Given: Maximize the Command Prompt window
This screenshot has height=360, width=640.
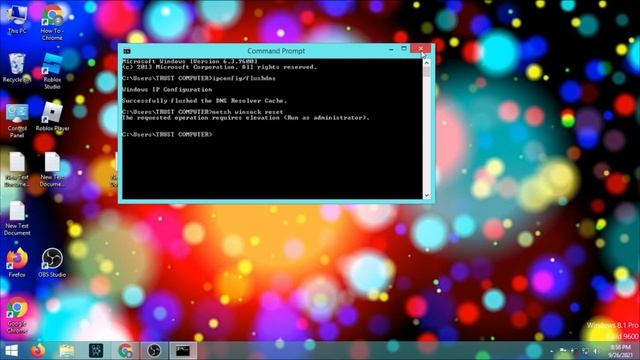Looking at the screenshot, I should pos(404,49).
